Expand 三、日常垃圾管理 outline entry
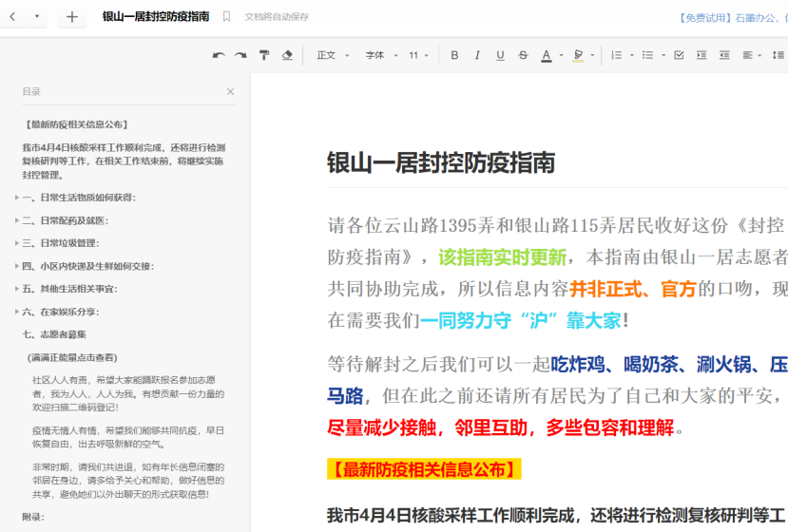The height and width of the screenshot is (532, 788). (16, 243)
